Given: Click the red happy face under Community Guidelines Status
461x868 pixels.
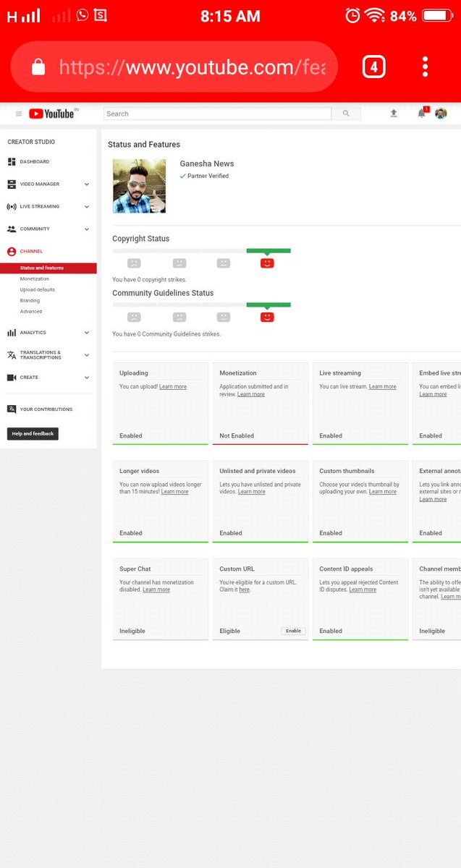Looking at the screenshot, I should pos(267,318).
